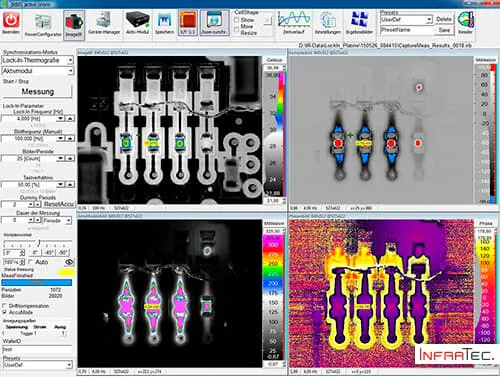Select the top-right complex result image

point(381,130)
